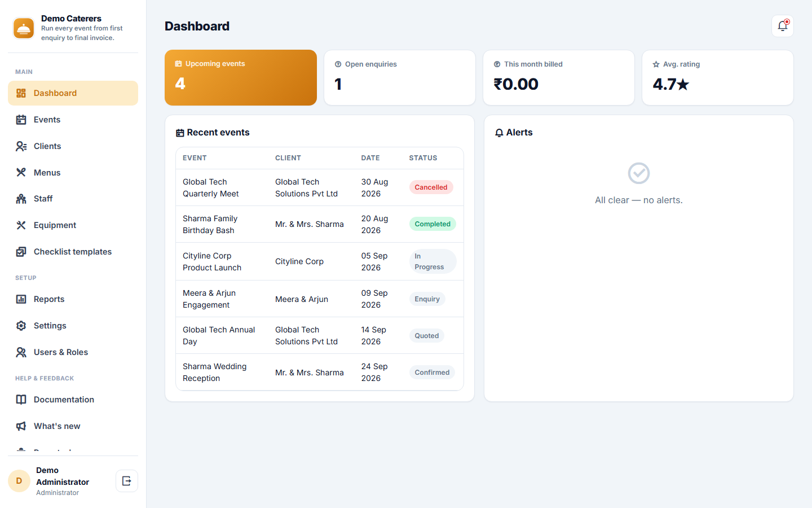Click the Cancelled status badge
This screenshot has width=812, height=508.
(431, 187)
